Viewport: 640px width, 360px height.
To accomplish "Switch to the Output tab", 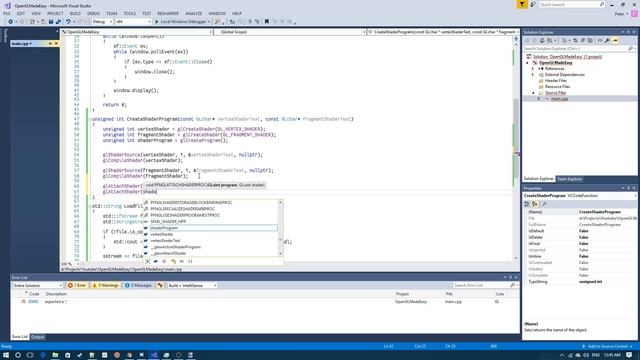I will [38, 337].
